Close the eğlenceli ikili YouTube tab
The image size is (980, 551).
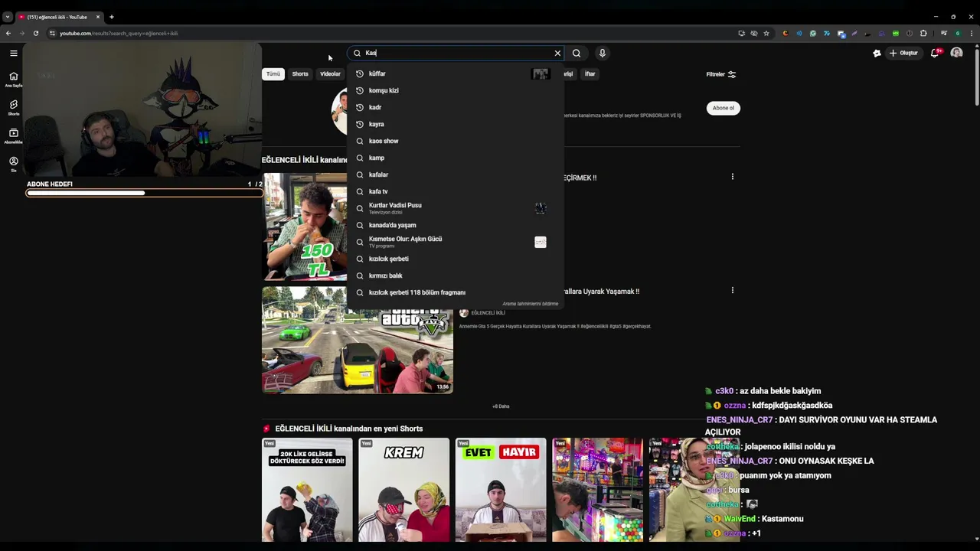coord(98,17)
